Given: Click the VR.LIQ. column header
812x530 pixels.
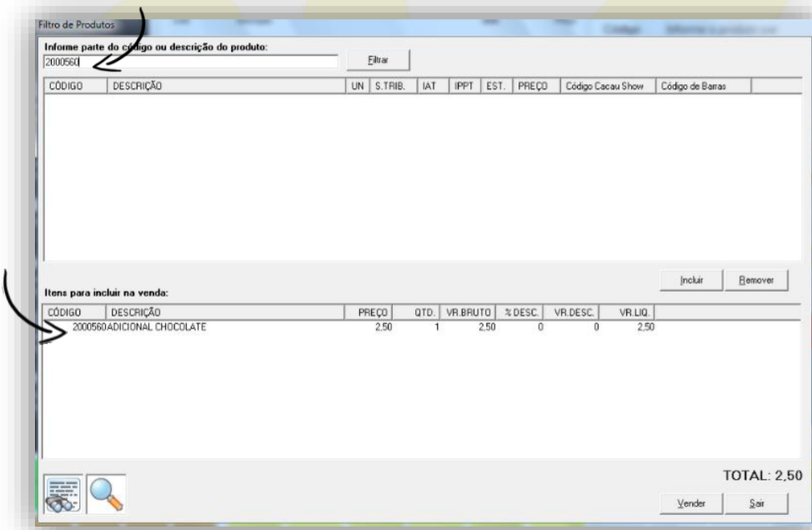Looking at the screenshot, I should [627, 312].
